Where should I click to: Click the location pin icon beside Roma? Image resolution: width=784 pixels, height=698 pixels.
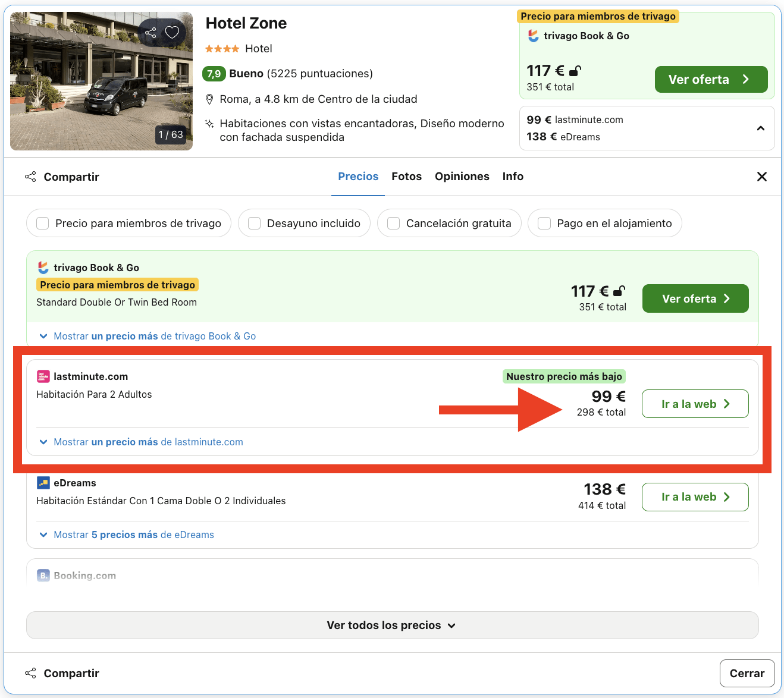coord(209,99)
